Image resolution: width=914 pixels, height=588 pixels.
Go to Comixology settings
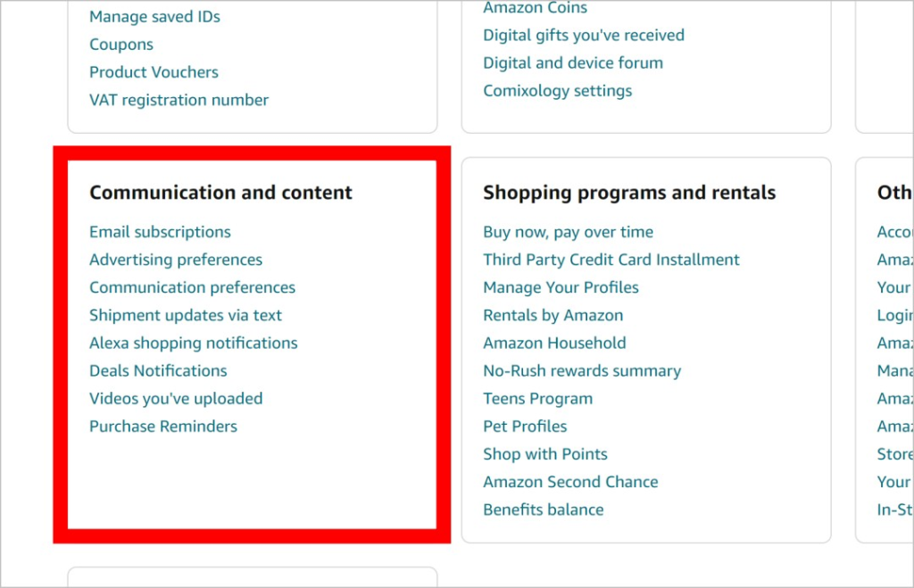[557, 91]
